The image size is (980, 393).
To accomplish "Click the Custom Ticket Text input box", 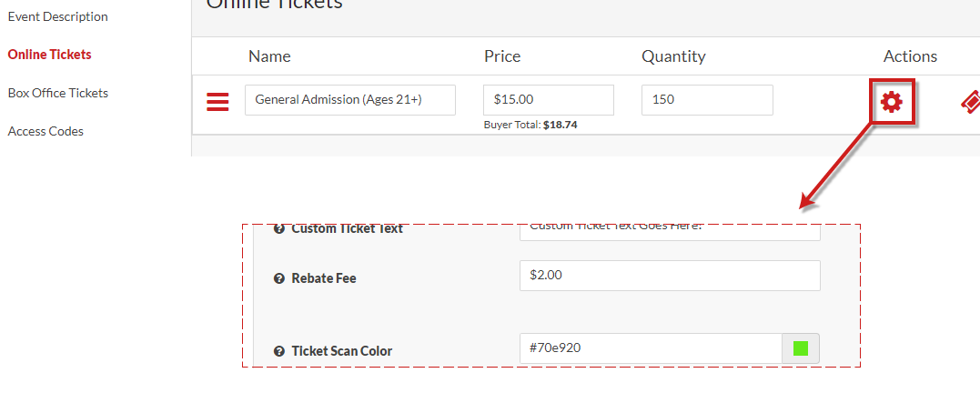I will [670, 232].
